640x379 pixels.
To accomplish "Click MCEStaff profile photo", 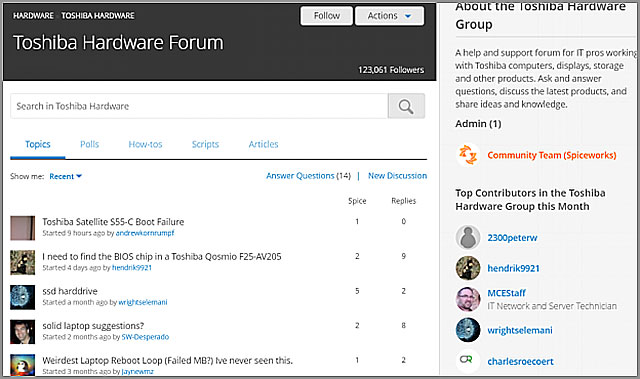I will tap(468, 299).
